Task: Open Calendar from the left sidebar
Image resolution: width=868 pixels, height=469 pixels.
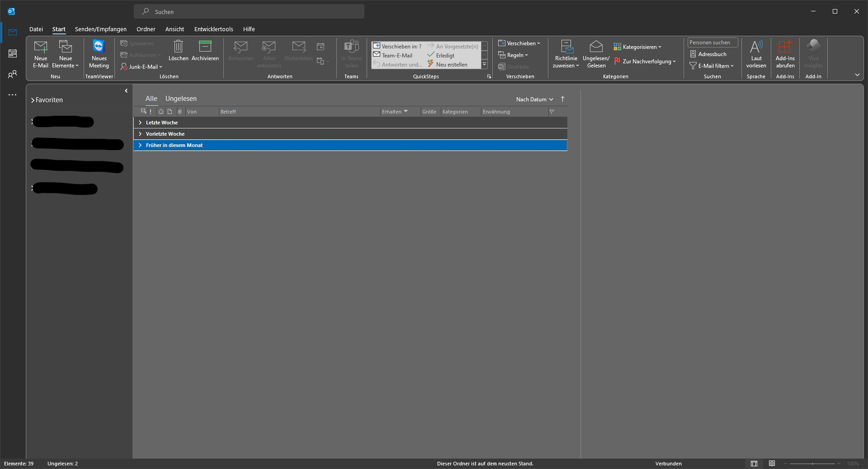Action: click(13, 53)
